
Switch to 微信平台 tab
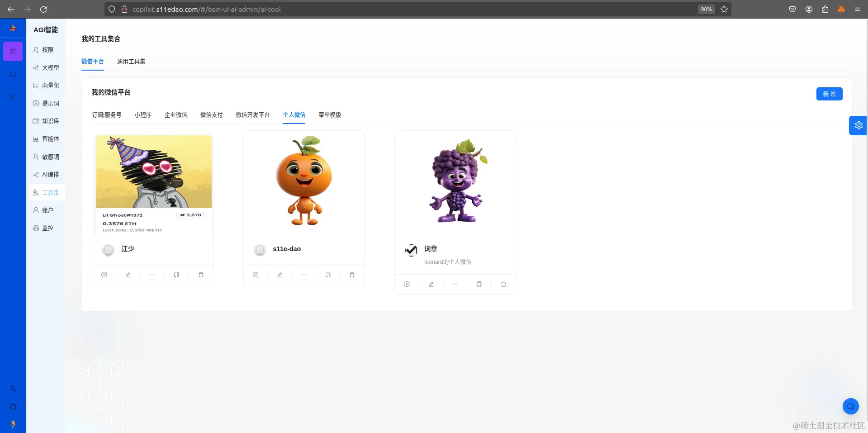click(x=93, y=62)
